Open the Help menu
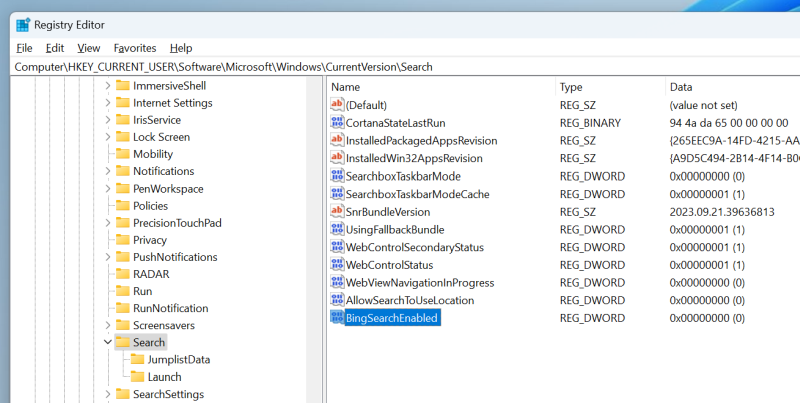This screenshot has height=403, width=800. 181,48
